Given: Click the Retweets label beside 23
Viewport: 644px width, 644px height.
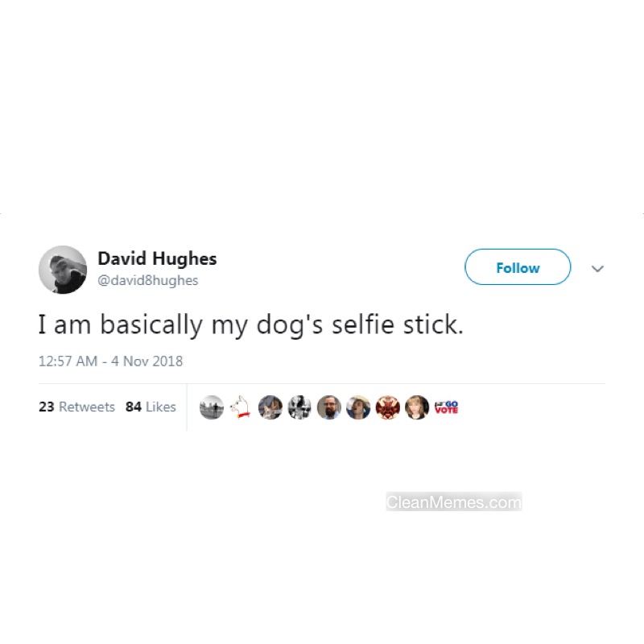Looking at the screenshot, I should pos(87,407).
